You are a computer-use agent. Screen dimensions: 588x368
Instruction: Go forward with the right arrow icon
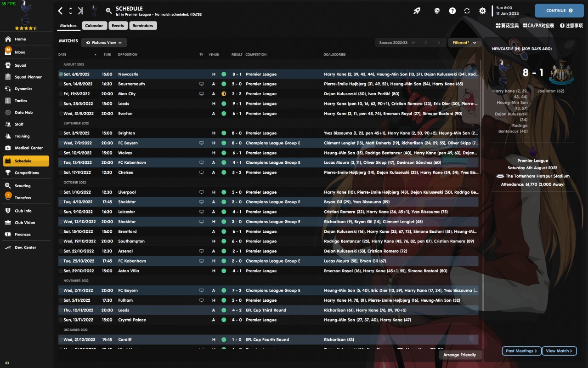pos(80,11)
